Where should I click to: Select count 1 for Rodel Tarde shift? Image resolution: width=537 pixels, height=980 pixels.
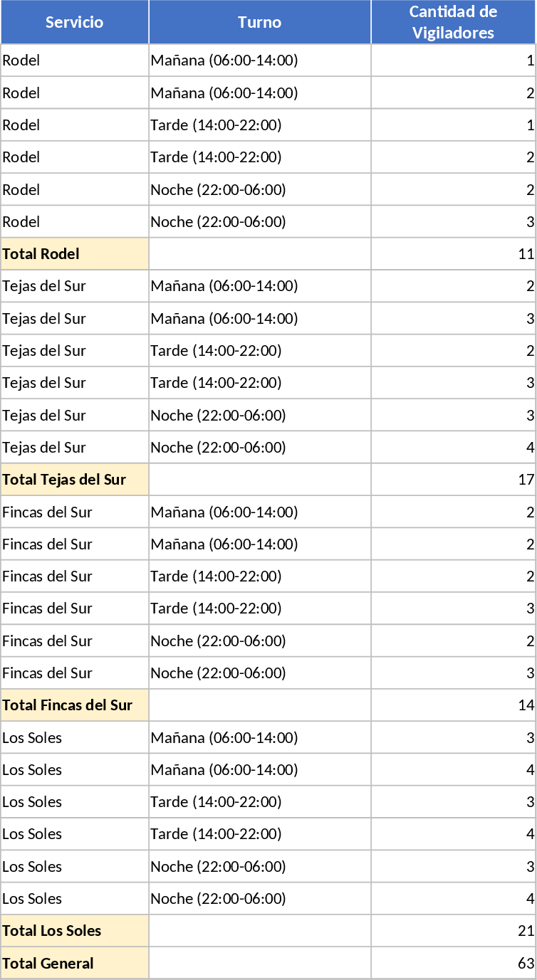(453, 125)
